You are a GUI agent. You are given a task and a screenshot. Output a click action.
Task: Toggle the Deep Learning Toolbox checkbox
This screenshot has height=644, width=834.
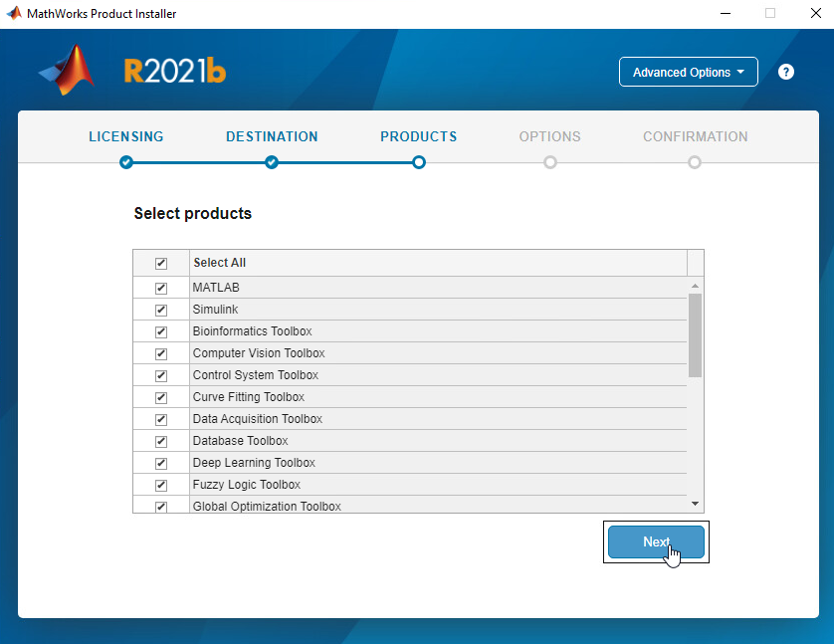(161, 463)
